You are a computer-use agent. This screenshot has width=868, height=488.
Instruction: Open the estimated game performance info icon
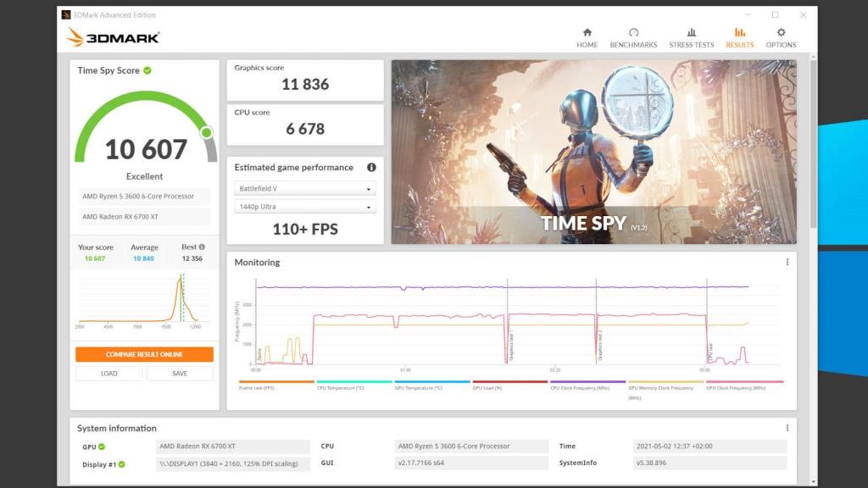click(371, 167)
